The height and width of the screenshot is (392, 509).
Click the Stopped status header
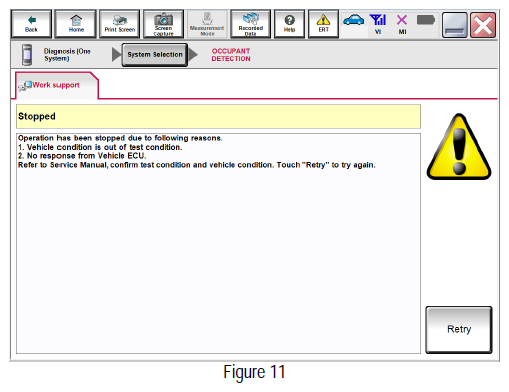point(218,116)
